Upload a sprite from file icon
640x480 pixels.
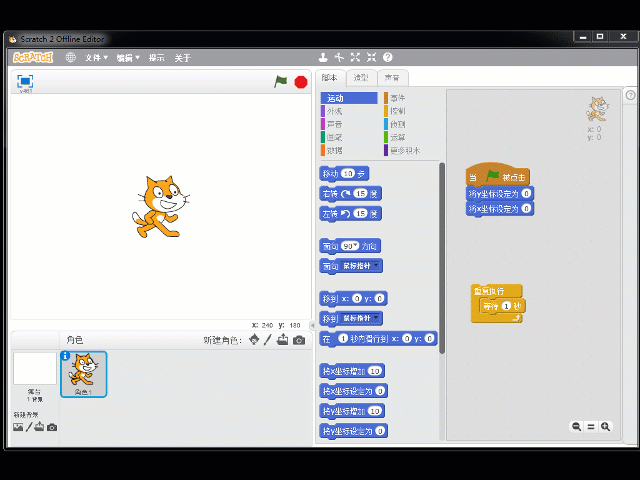282,340
